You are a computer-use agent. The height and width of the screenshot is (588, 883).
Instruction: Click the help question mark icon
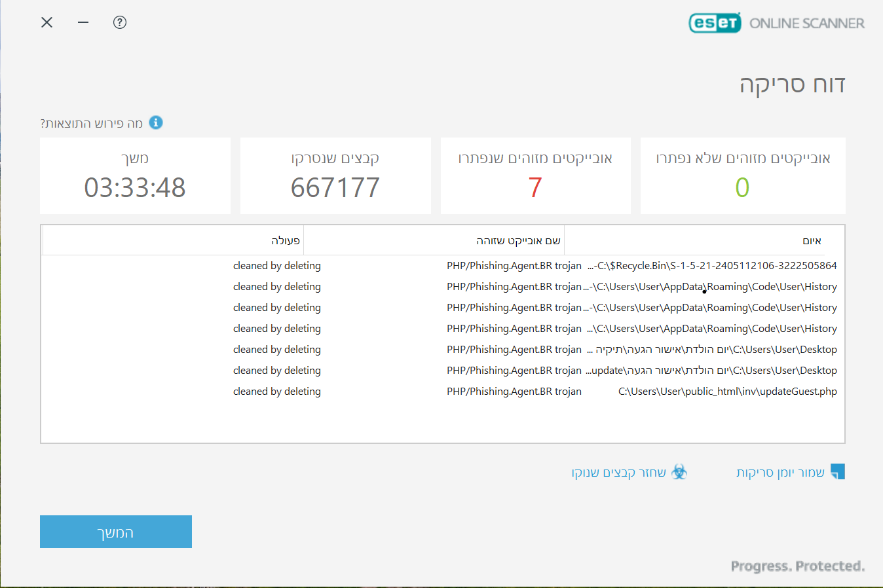(119, 22)
